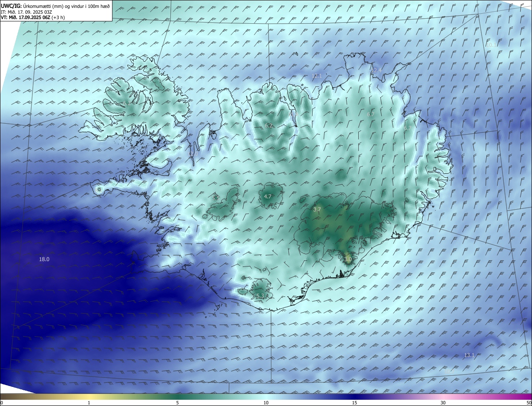Click the 18.0 value label over the ocean

[44, 259]
